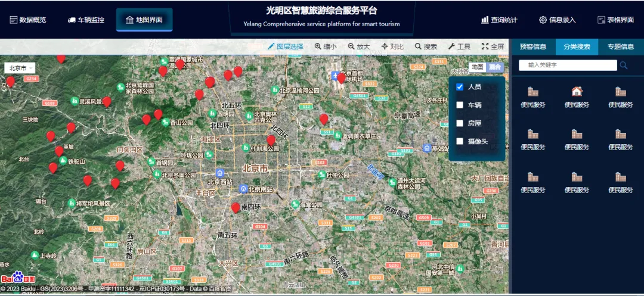The height and width of the screenshot is (296, 644).
Task: Switch the map to 全屏 fullscreen
Action: click(x=493, y=46)
